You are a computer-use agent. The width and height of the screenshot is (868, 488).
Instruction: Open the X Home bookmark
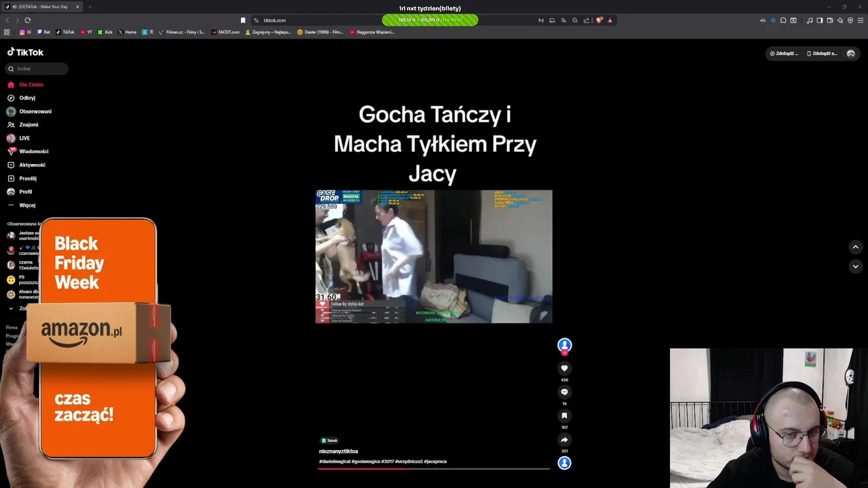coord(127,32)
